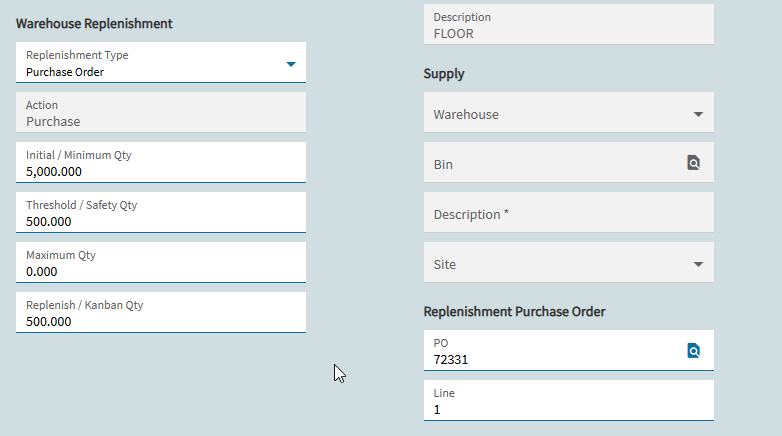Select the required Description * field
This screenshot has height=436, width=782.
pyautogui.click(x=569, y=213)
